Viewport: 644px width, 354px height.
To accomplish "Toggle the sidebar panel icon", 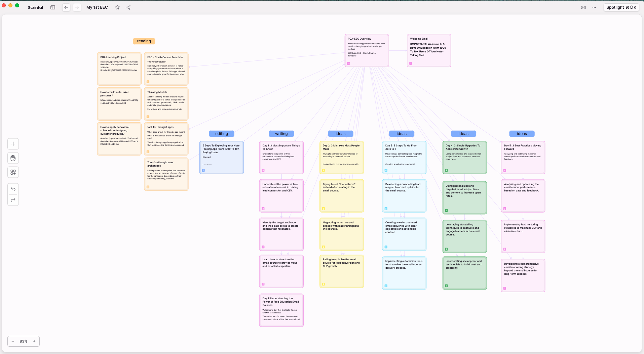I will tap(53, 7).
